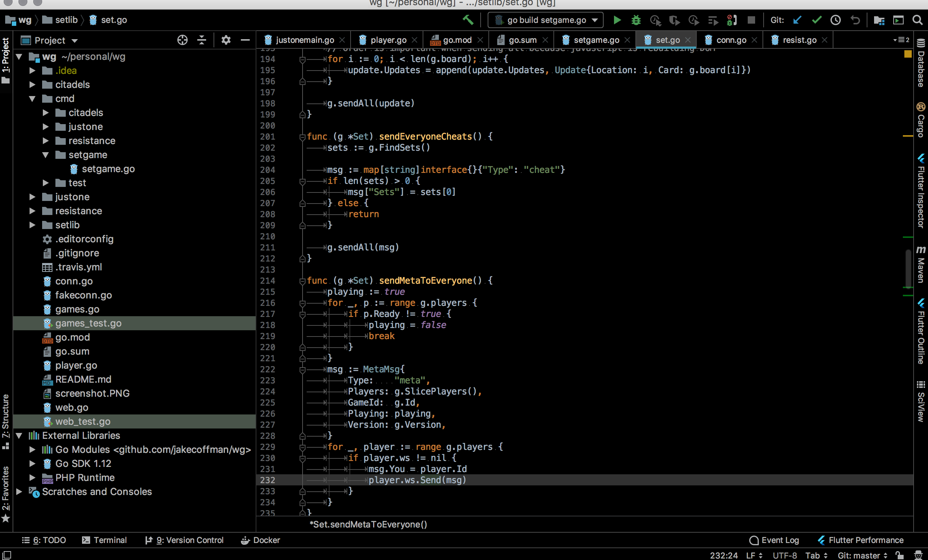Click the Build hammer icon
928x560 pixels.
(468, 20)
